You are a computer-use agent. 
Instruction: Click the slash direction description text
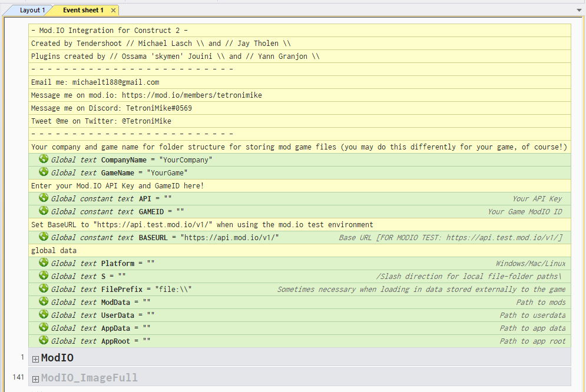tap(469, 276)
